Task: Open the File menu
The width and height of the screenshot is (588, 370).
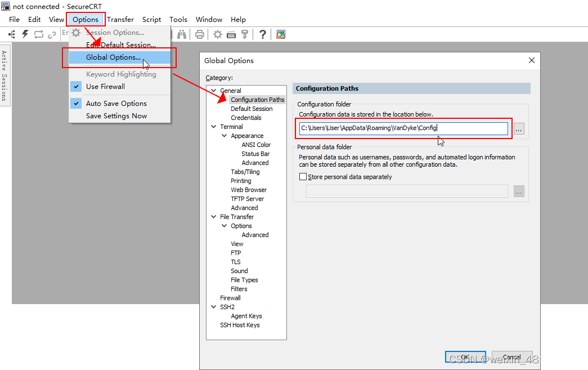Action: pyautogui.click(x=14, y=20)
